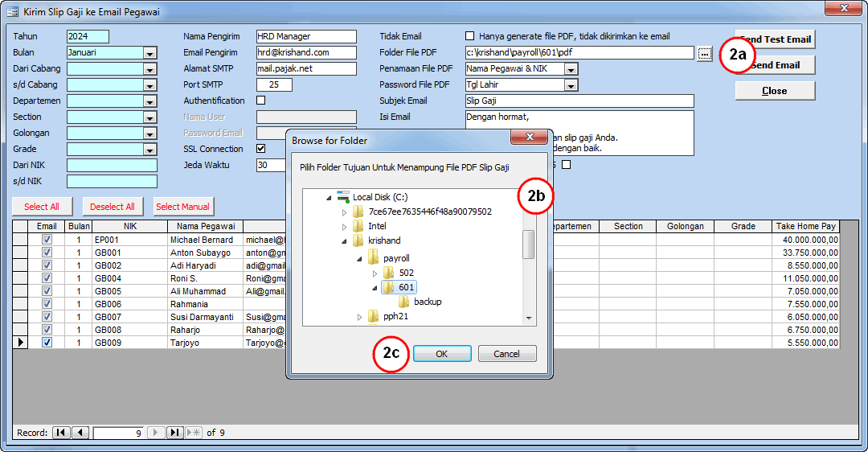Screen dimensions: 868x452
Task: Expand the 502 folder node
Action: pos(375,273)
